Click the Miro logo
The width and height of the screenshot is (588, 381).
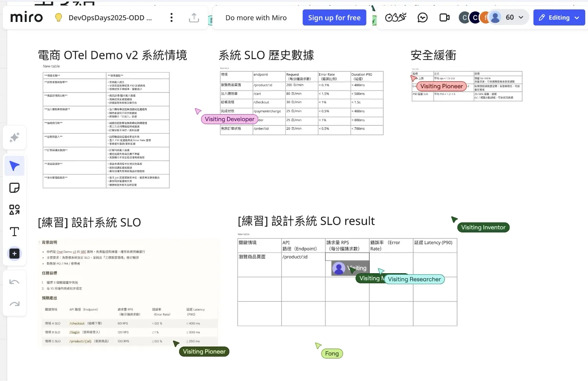[26, 18]
